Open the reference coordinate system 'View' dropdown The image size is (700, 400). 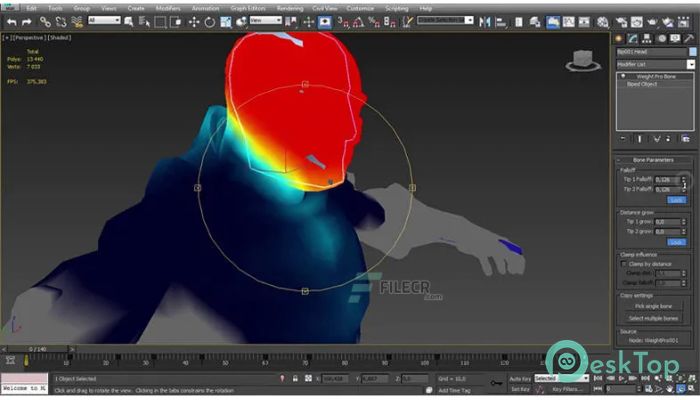[266, 20]
